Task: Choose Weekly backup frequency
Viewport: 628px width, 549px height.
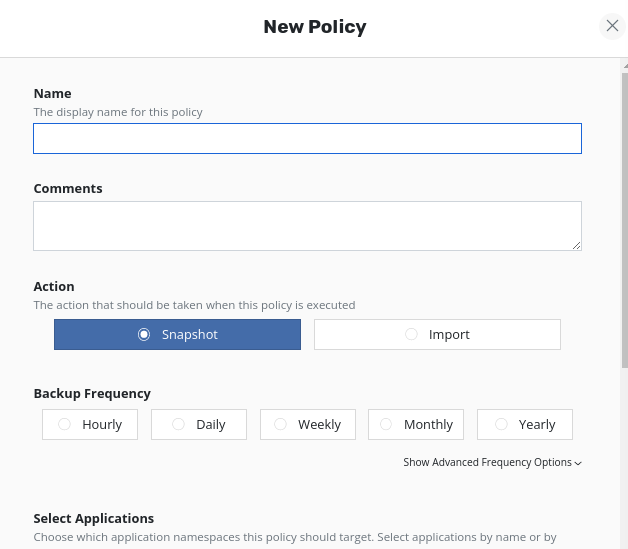Action: [x=307, y=425]
